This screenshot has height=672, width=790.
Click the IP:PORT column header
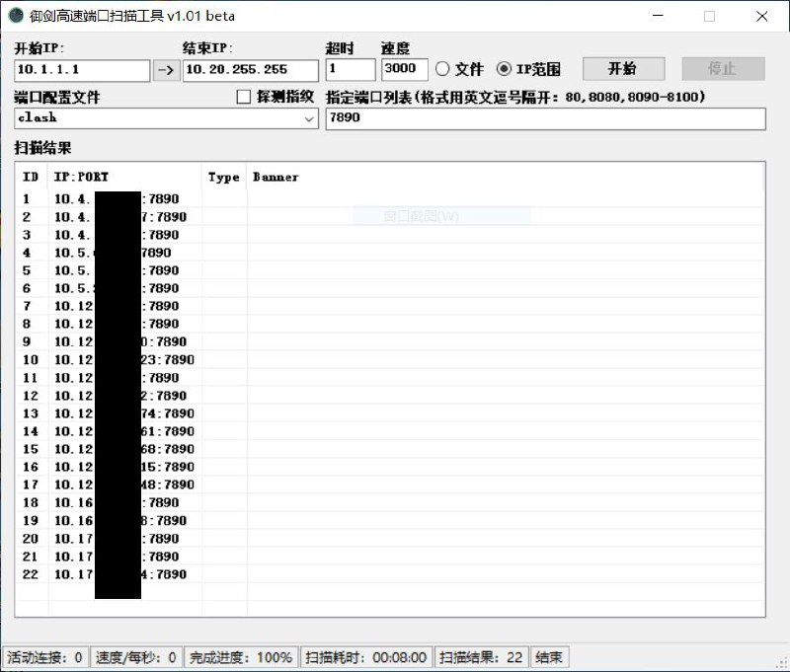point(125,177)
